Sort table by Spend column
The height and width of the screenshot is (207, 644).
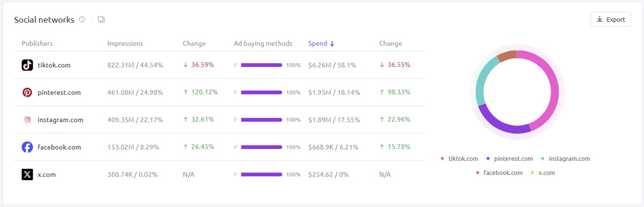point(321,43)
